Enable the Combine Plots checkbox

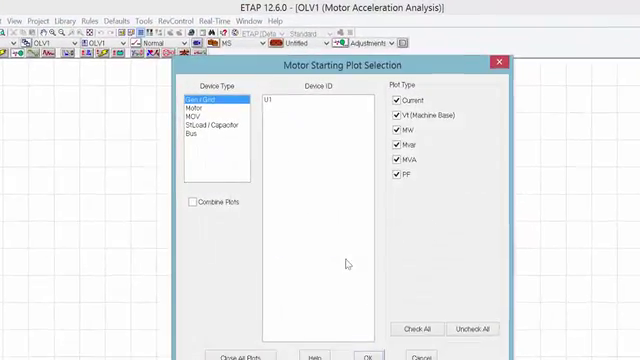pos(192,202)
